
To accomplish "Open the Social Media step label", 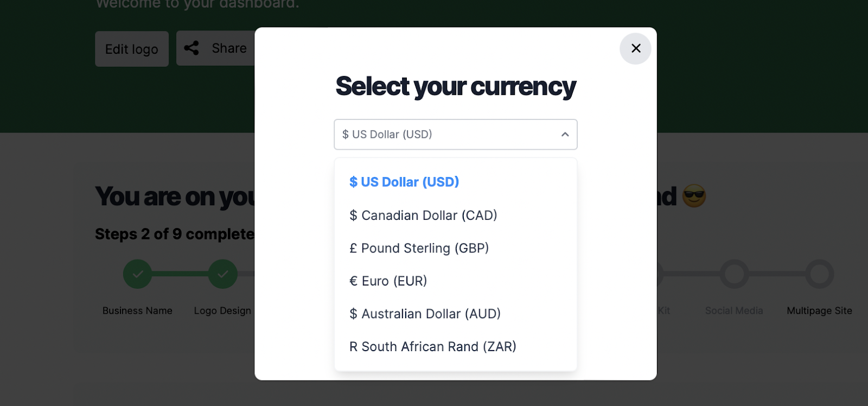I will [734, 311].
